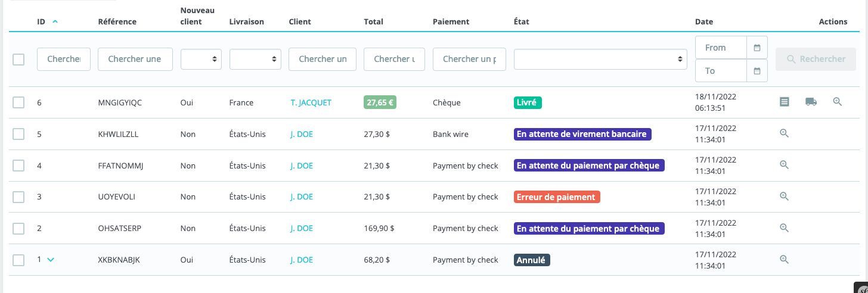View the invoice for order MNGIGYIQC
Image resolution: width=868 pixels, height=293 pixels.
click(784, 102)
